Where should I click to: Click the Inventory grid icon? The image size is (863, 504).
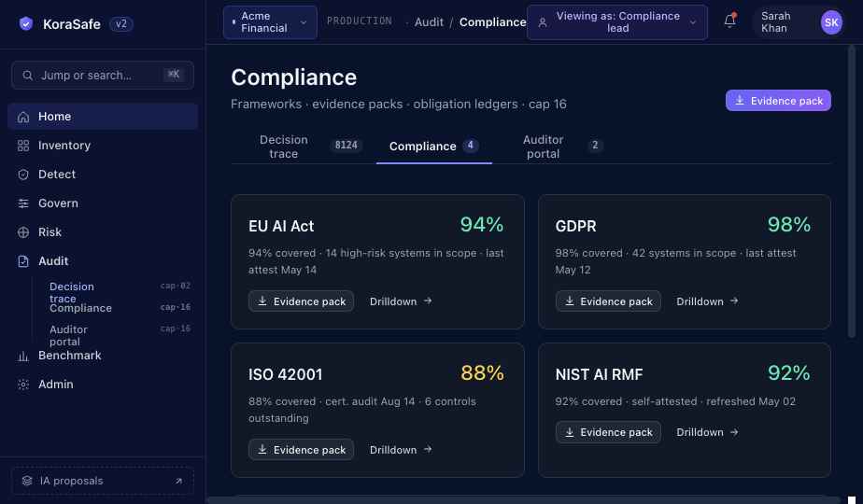click(23, 146)
